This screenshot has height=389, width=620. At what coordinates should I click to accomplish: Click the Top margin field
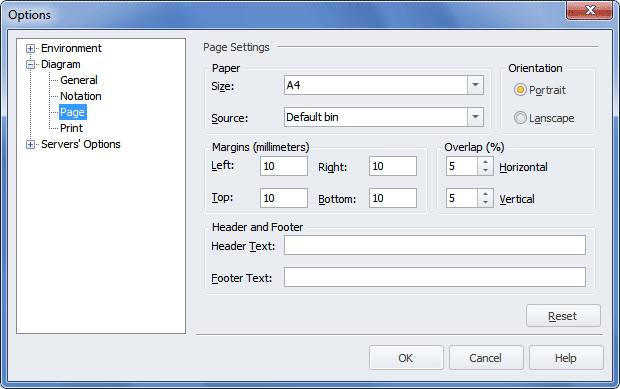click(x=284, y=198)
